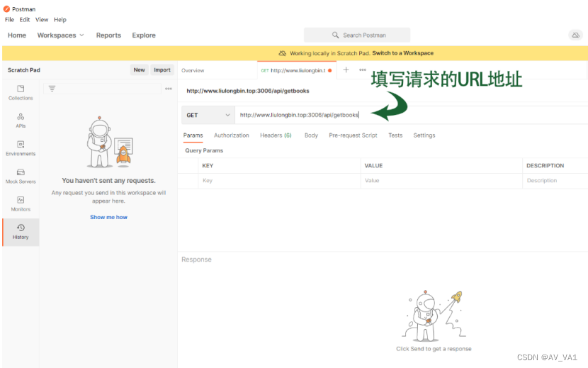Click the unsaved orange dot on request tab
Viewport: 588px width, 368px height.
[x=330, y=70]
